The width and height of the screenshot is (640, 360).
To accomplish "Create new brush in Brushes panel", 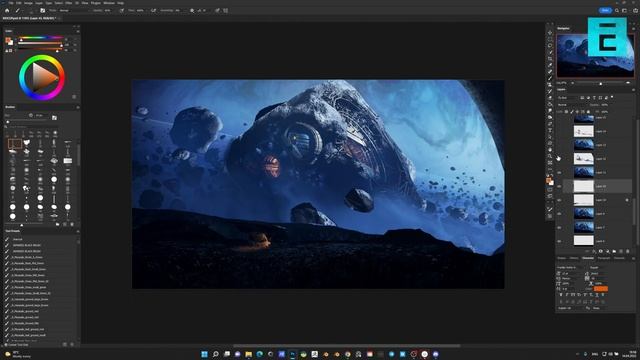I will pos(64,224).
